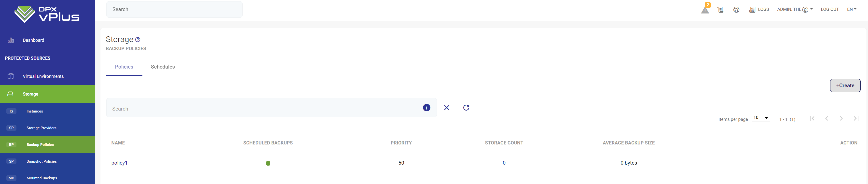Click the policy table search field

click(x=263, y=109)
